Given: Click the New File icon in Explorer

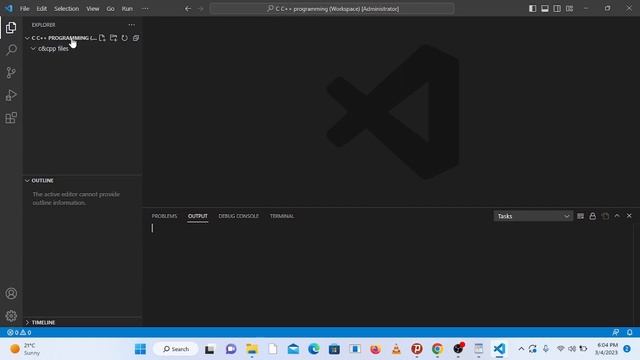Looking at the screenshot, I should coord(102,38).
